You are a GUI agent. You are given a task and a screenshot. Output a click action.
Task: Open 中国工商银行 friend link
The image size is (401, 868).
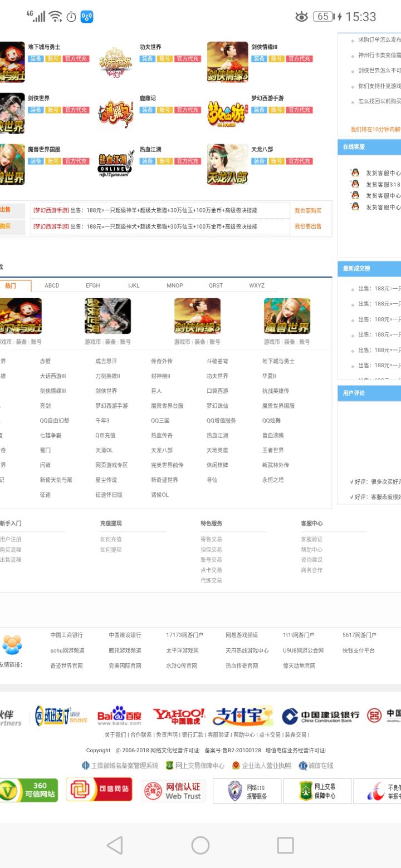pos(66,635)
